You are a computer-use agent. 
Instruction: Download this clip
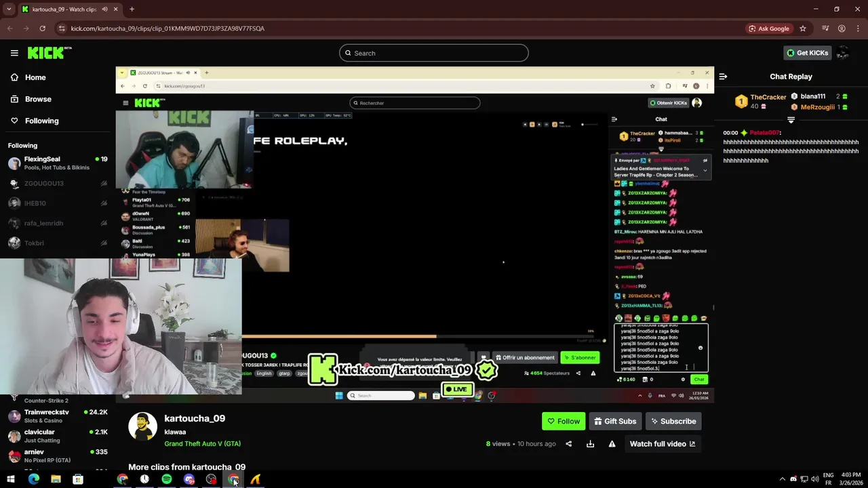coord(590,444)
